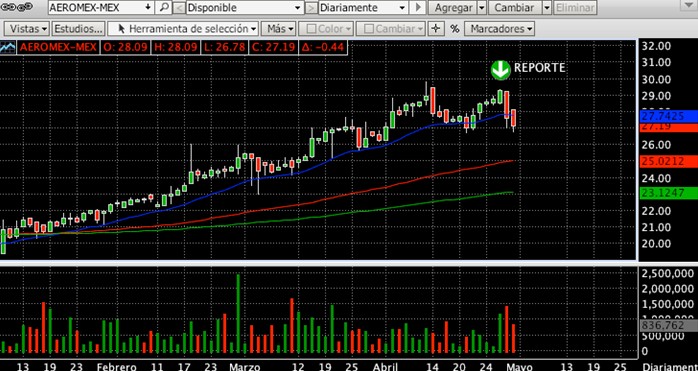Toggle the percent scale icon

coord(454,29)
